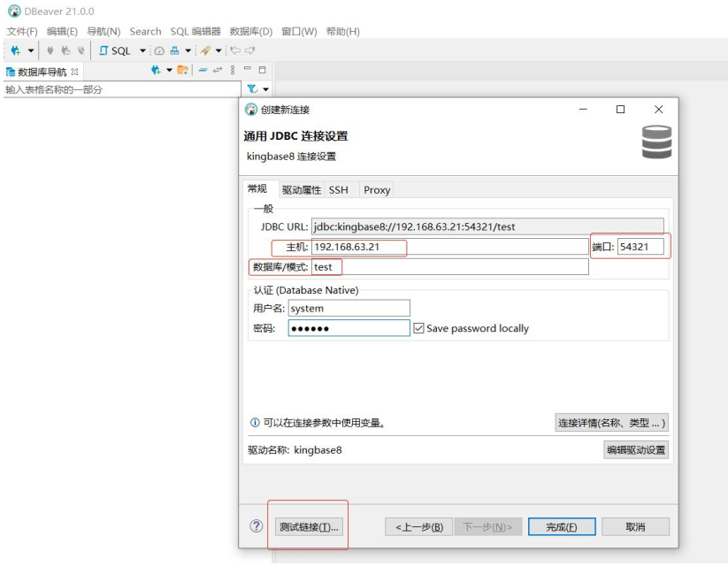Viewport: 728px width, 567px height.
Task: Minimize the 创建新连接 dialog window
Action: click(x=583, y=109)
